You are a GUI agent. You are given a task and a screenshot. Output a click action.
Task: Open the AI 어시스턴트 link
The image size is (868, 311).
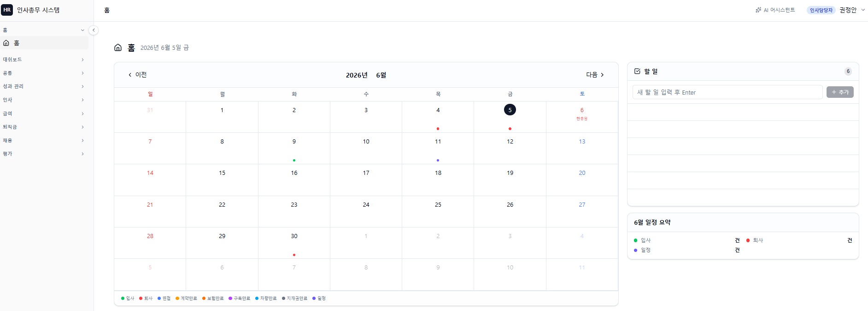tap(775, 10)
